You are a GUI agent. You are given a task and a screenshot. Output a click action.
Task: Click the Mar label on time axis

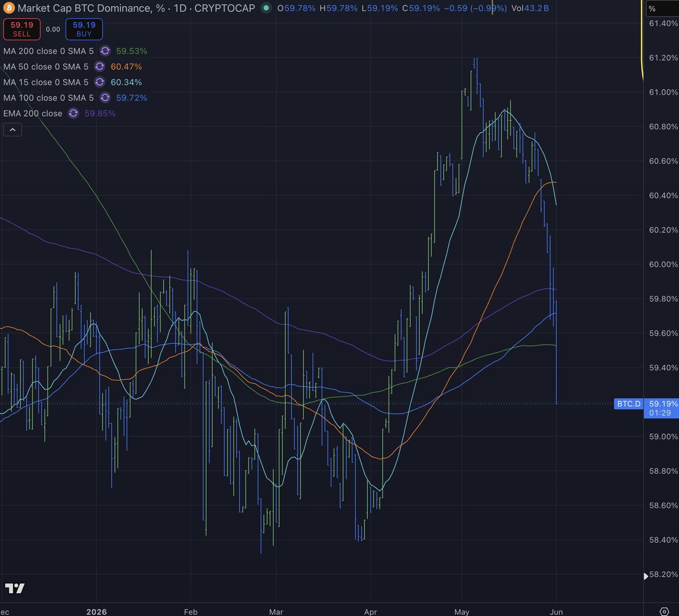click(x=276, y=611)
